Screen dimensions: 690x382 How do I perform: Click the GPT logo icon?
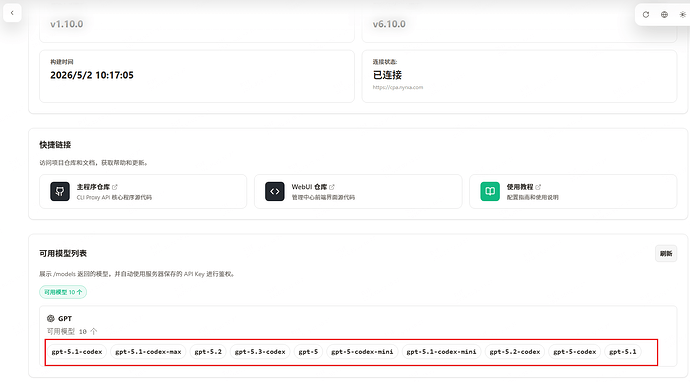click(51, 318)
